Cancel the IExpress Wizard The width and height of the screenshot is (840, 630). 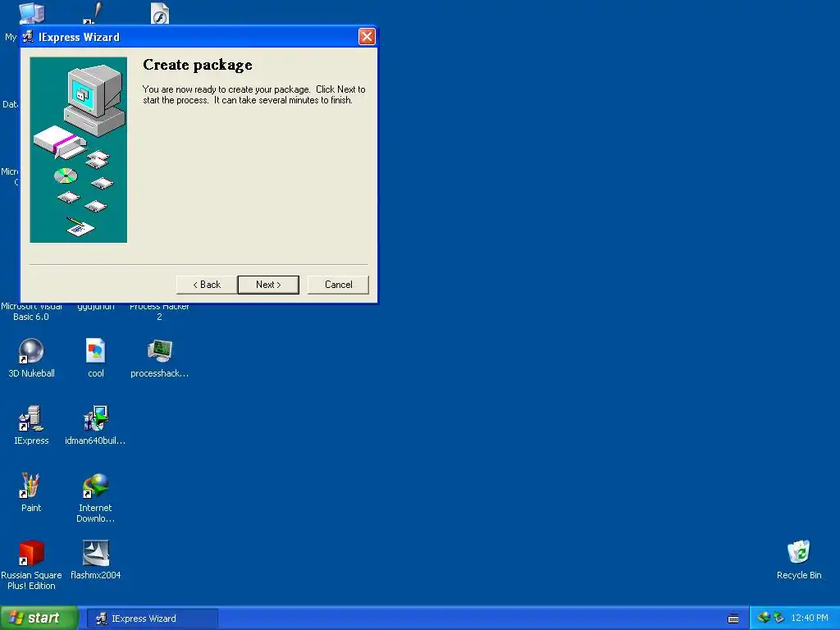tap(338, 285)
